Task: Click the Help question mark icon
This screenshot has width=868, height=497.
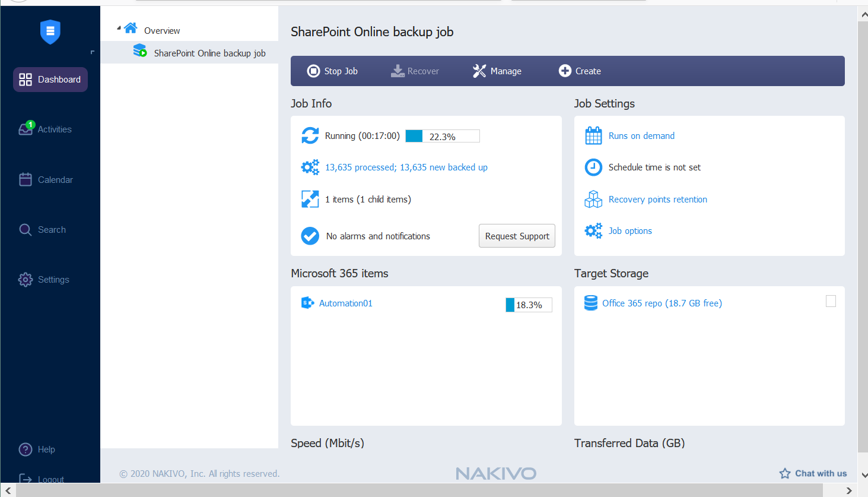Action: [x=26, y=449]
